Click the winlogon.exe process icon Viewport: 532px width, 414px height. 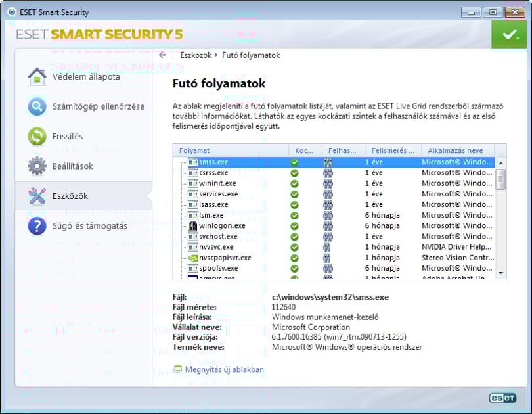coord(192,225)
